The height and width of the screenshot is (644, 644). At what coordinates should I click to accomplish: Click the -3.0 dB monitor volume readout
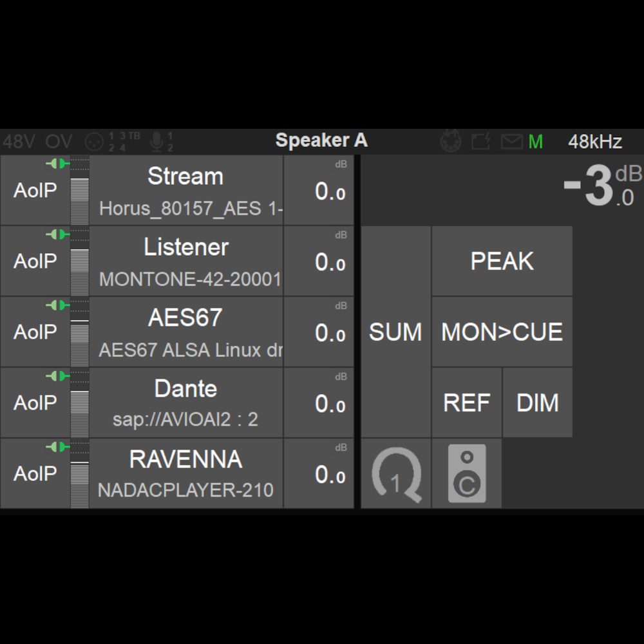[x=603, y=185]
